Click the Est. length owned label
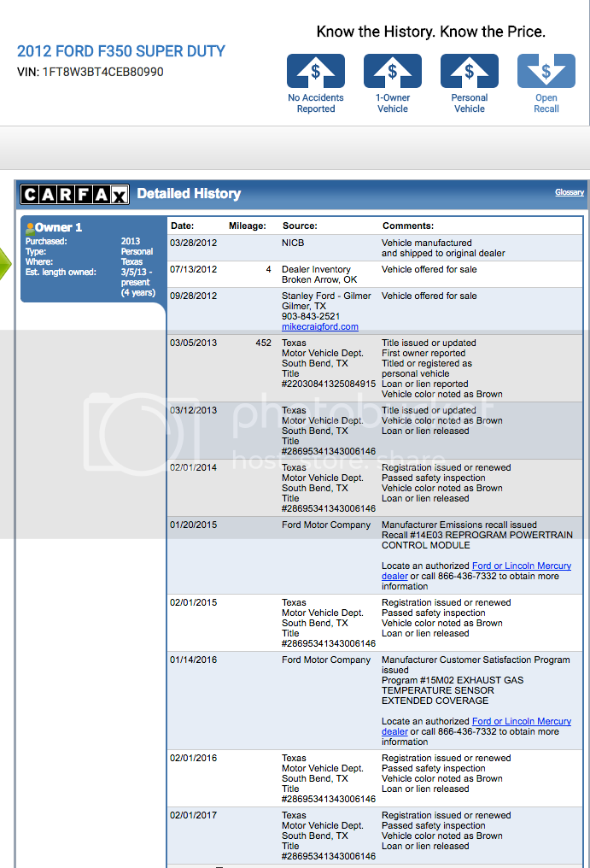Screen dimensions: 590x868 coord(61,272)
